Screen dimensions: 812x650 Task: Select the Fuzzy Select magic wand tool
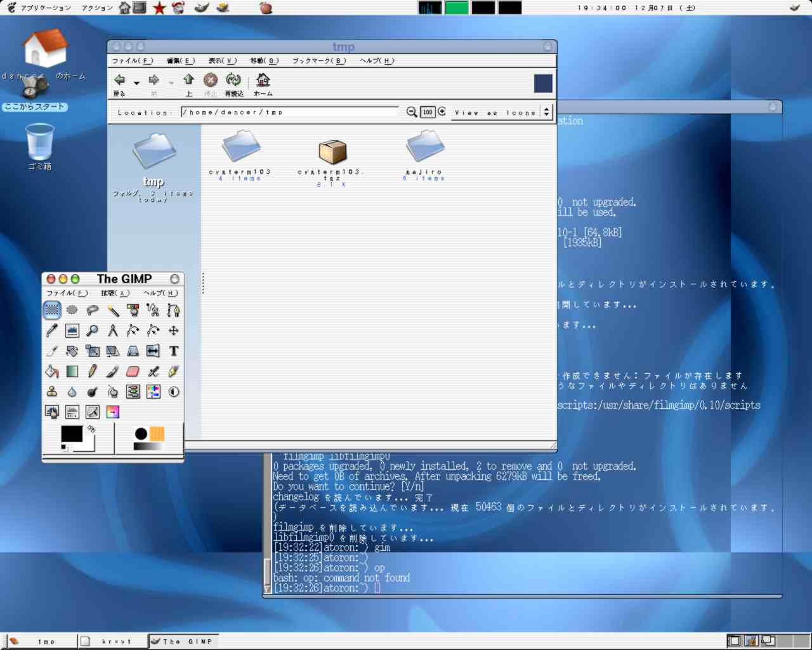click(113, 310)
